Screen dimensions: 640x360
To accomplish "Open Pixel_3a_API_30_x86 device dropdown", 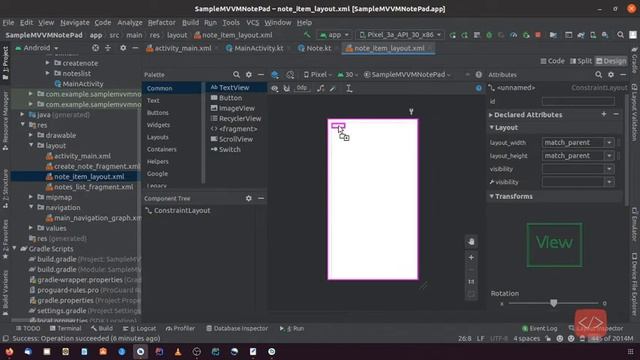I will pos(400,35).
